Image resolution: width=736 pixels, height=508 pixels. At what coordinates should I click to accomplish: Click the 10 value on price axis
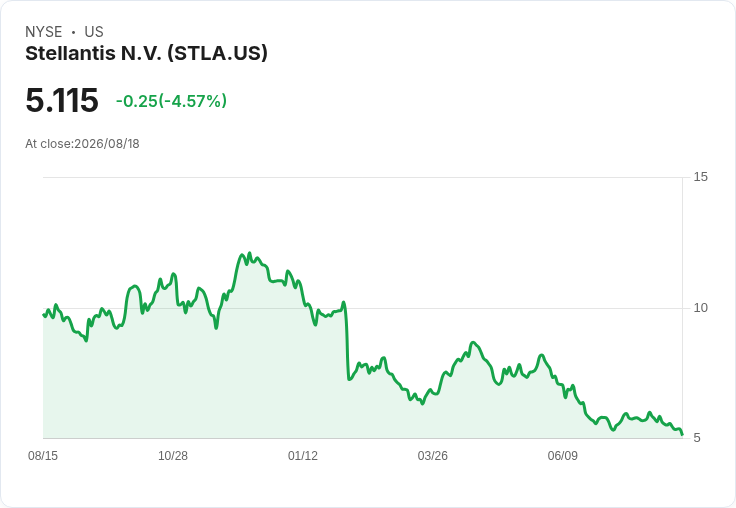[x=700, y=308]
